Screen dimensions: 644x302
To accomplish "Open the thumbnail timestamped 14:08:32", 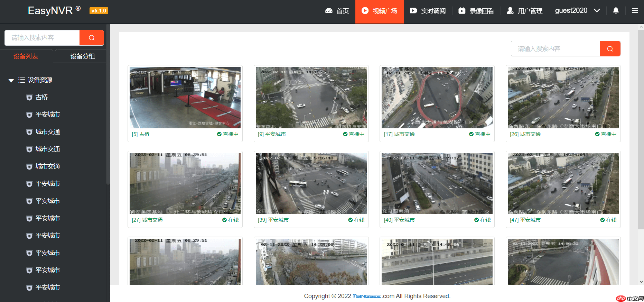I will click(x=563, y=262).
